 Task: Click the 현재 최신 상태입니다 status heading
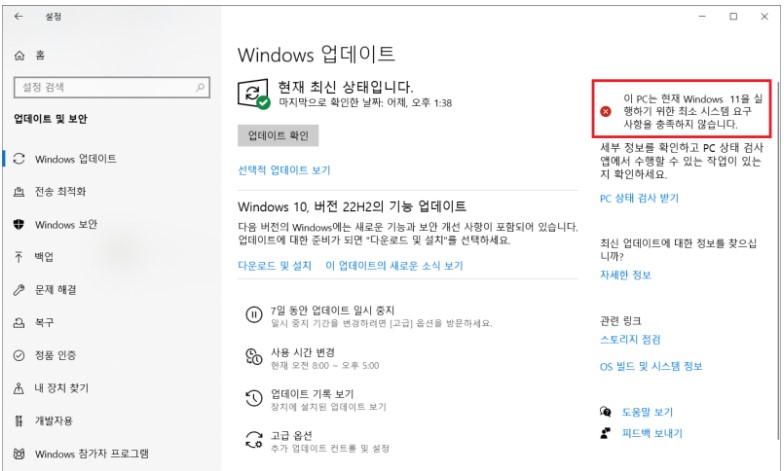[x=346, y=87]
